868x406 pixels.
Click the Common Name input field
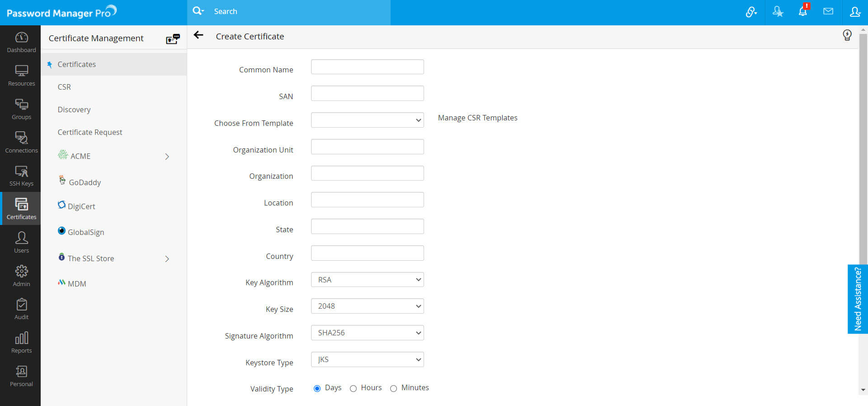click(367, 67)
